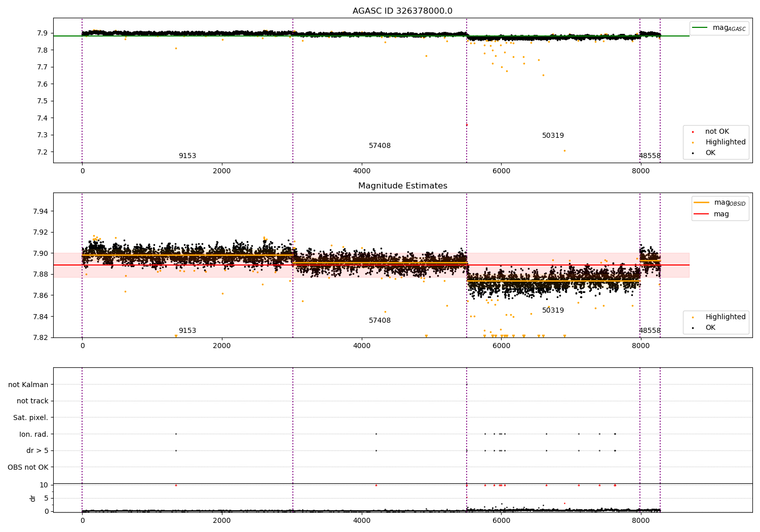Click x-axis tick 2000 in the bottom plot
This screenshot has height=532, width=760.
tap(222, 520)
